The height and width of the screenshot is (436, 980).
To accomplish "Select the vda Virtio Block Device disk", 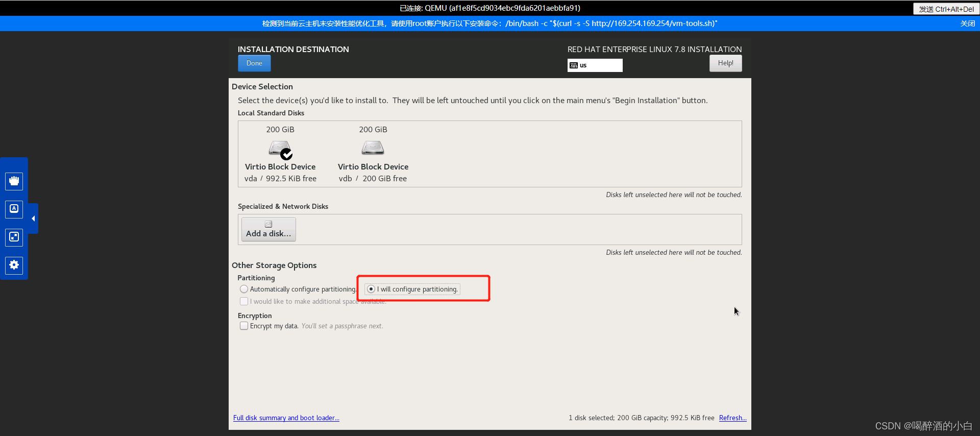I will tap(280, 154).
